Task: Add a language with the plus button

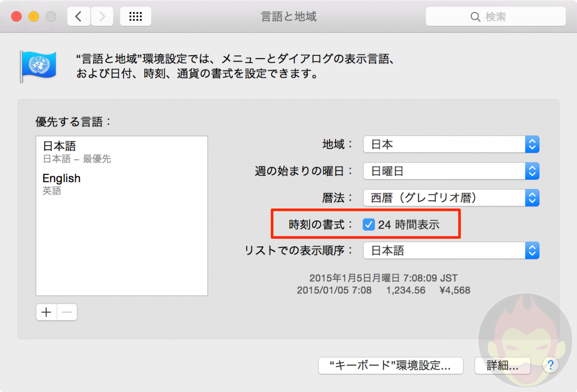Action: tap(46, 312)
